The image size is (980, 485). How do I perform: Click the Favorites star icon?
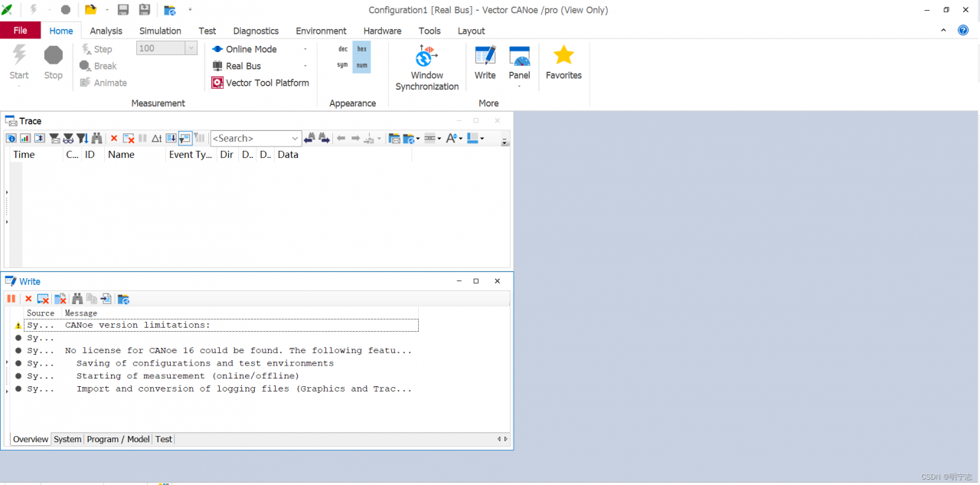(x=564, y=55)
